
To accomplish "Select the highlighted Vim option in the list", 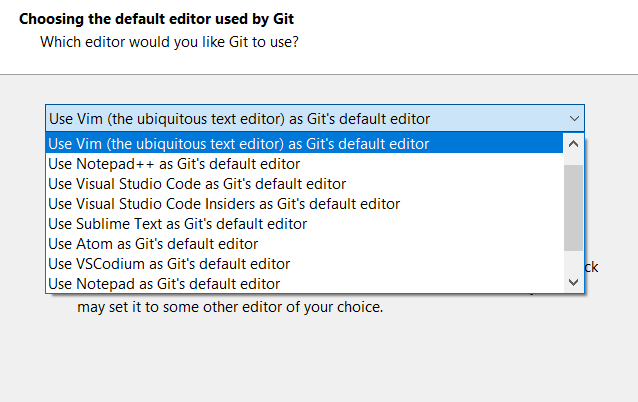I will click(x=239, y=143).
